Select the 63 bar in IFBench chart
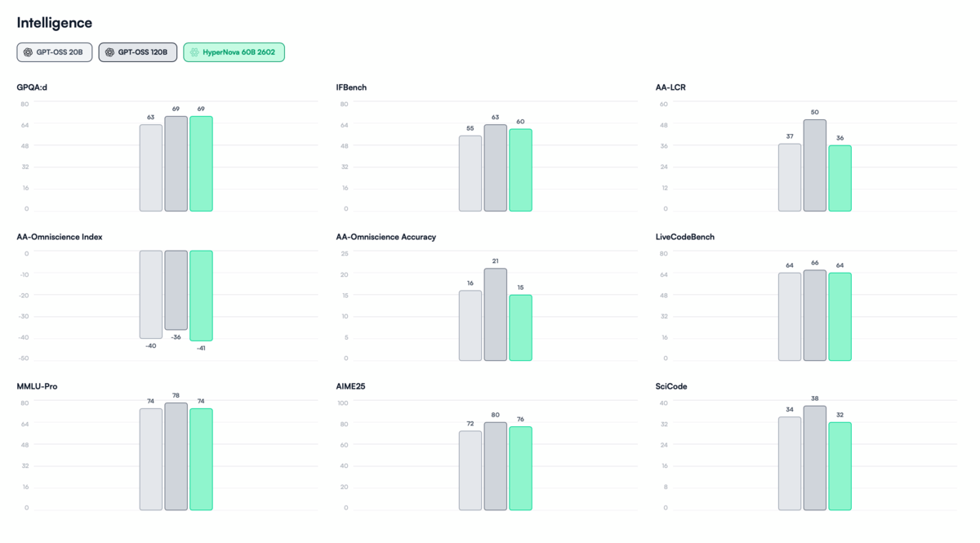Viewport: 980px width, 543px height. [495, 167]
